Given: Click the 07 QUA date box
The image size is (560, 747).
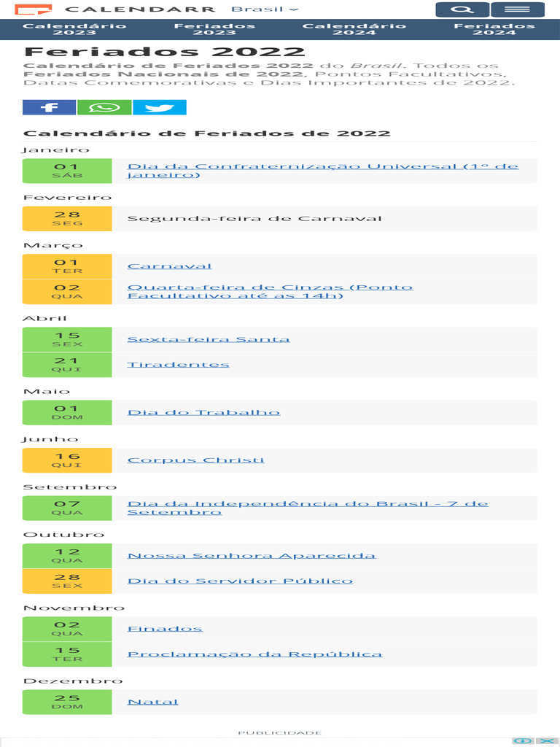Looking at the screenshot, I should 67,508.
